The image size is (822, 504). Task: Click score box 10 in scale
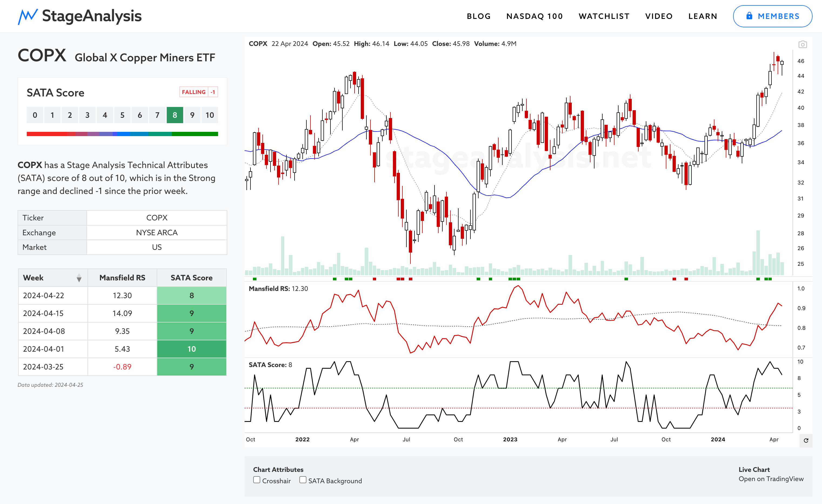tap(210, 115)
